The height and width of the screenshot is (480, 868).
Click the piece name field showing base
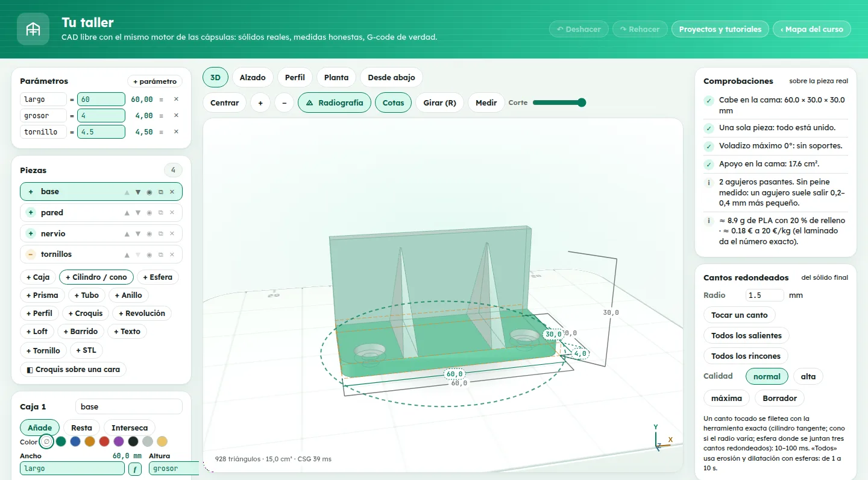click(129, 406)
